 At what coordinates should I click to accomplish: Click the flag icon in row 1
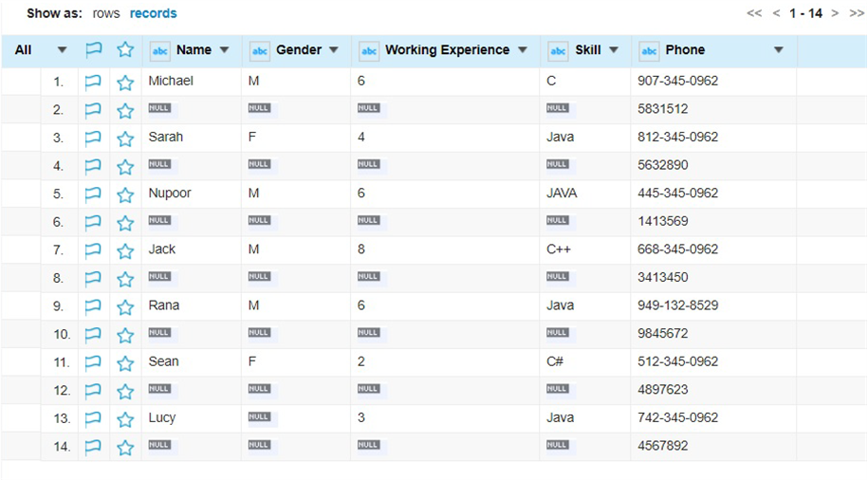[x=93, y=83]
